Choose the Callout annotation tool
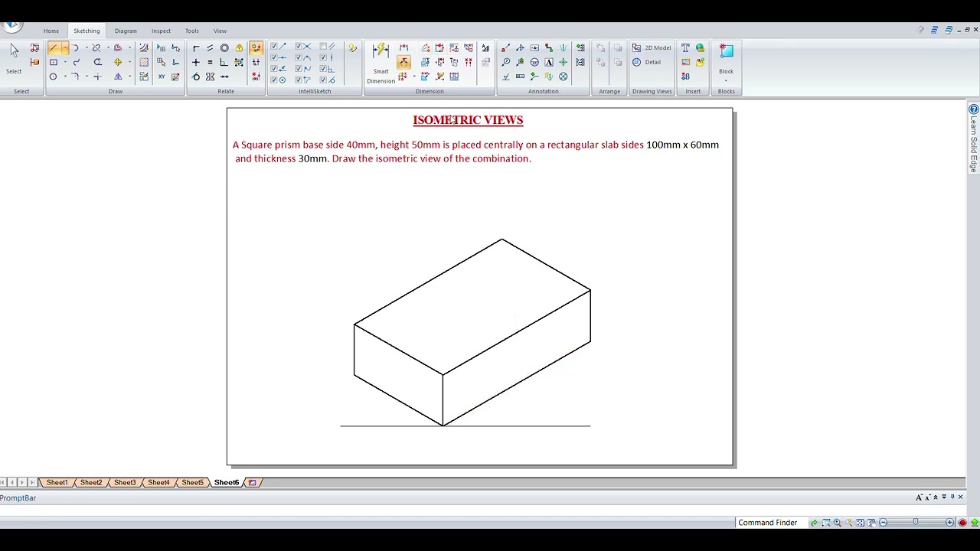 click(505, 48)
